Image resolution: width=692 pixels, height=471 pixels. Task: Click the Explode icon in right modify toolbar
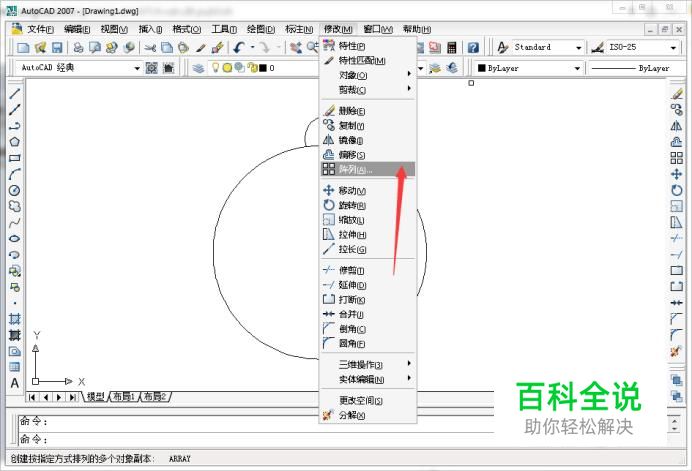coord(676,351)
